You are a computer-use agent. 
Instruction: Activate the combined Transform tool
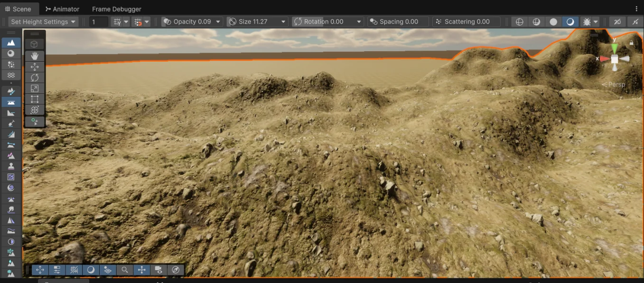click(x=35, y=110)
